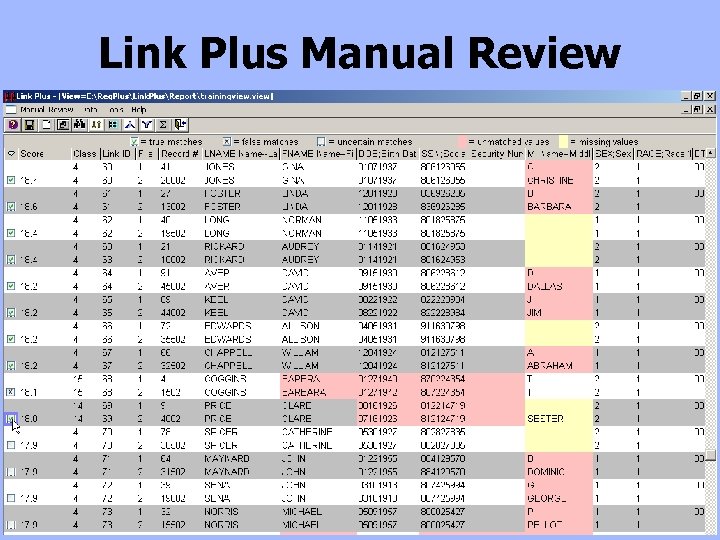Viewport: 720px width, 540px height.
Task: Click the Link ID column header
Action: tap(117, 154)
